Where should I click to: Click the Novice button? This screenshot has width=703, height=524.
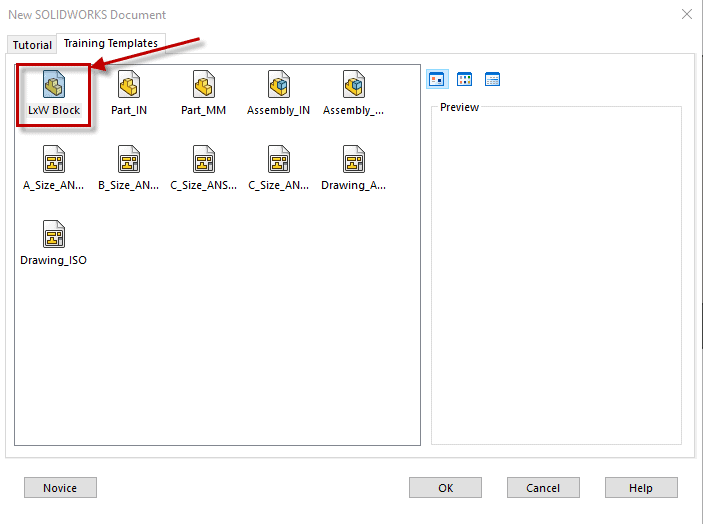[x=60, y=488]
